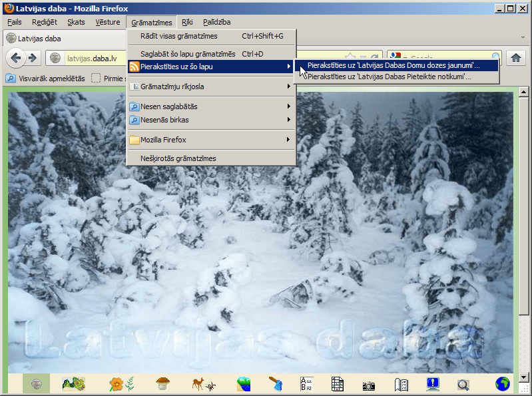Go back with the browser Back arrow

coord(16,58)
